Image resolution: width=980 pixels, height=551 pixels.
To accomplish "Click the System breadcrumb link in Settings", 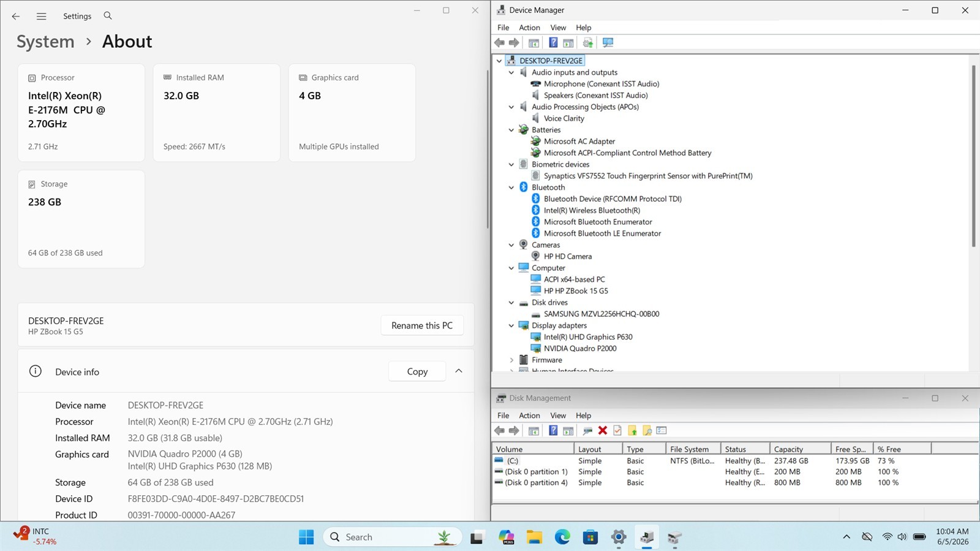I will (45, 42).
